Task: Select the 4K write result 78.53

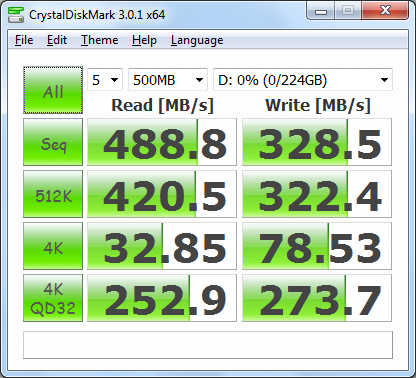Action: pos(317,246)
